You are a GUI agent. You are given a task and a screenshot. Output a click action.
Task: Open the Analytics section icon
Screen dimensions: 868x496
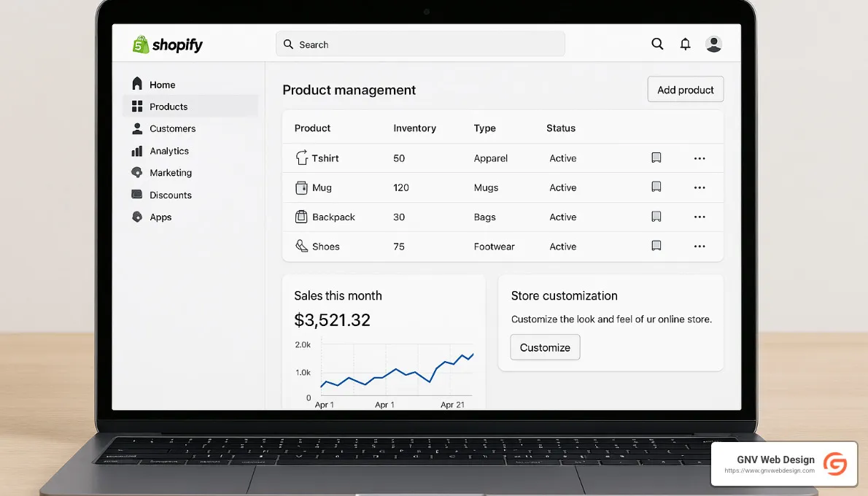click(136, 151)
